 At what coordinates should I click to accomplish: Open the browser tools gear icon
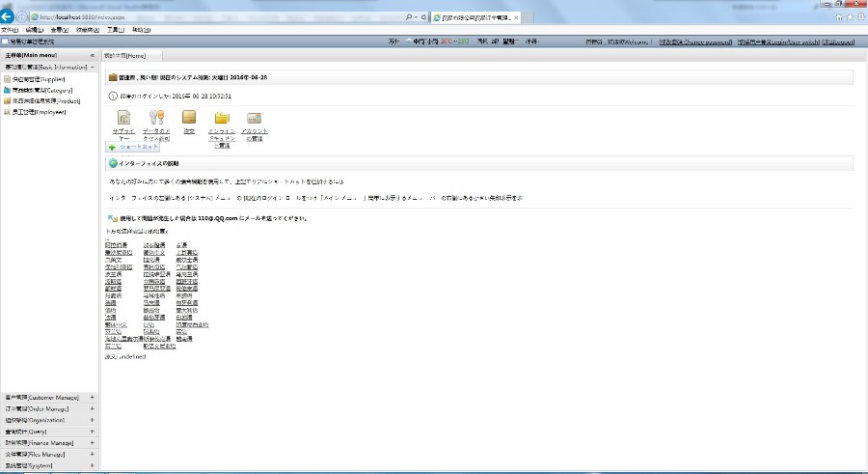pos(861,17)
